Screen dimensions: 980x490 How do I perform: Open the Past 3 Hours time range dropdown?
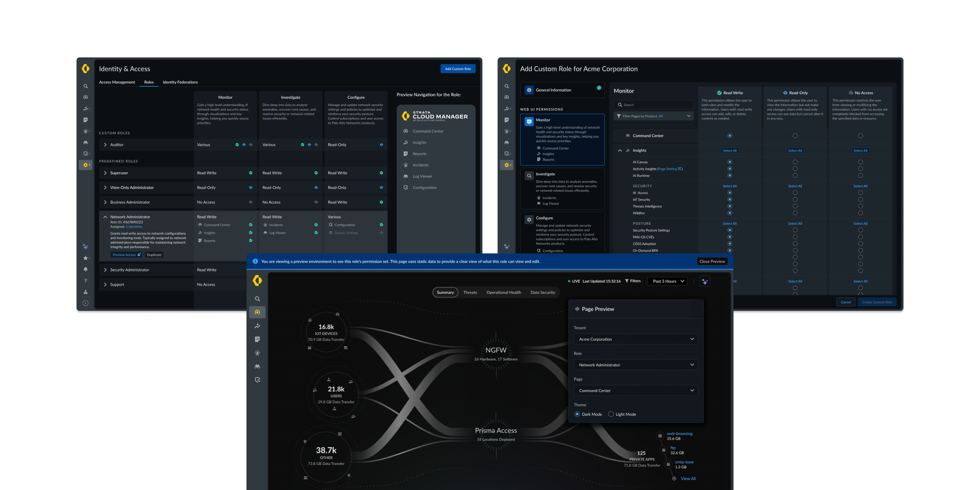(668, 281)
